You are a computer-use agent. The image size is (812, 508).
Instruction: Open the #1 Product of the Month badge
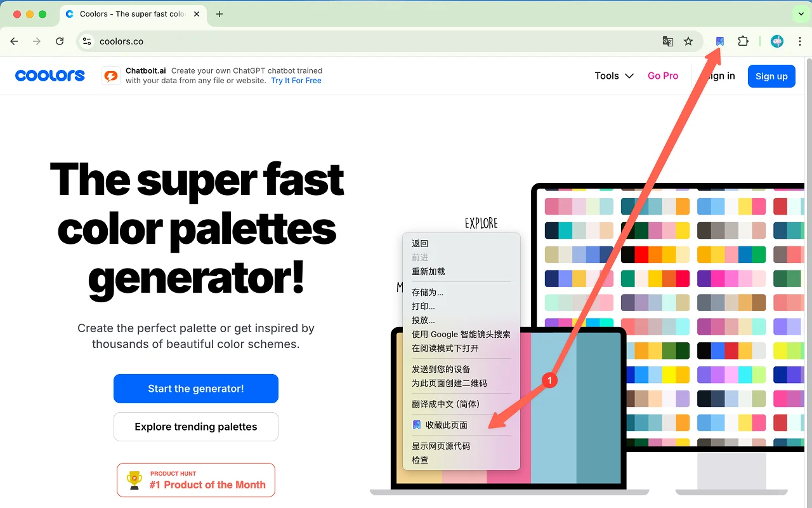pyautogui.click(x=196, y=480)
